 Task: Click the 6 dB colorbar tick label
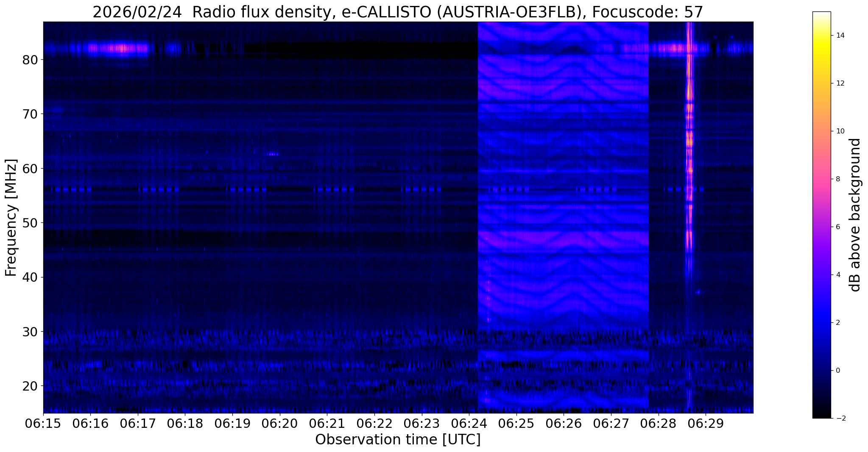[838, 227]
